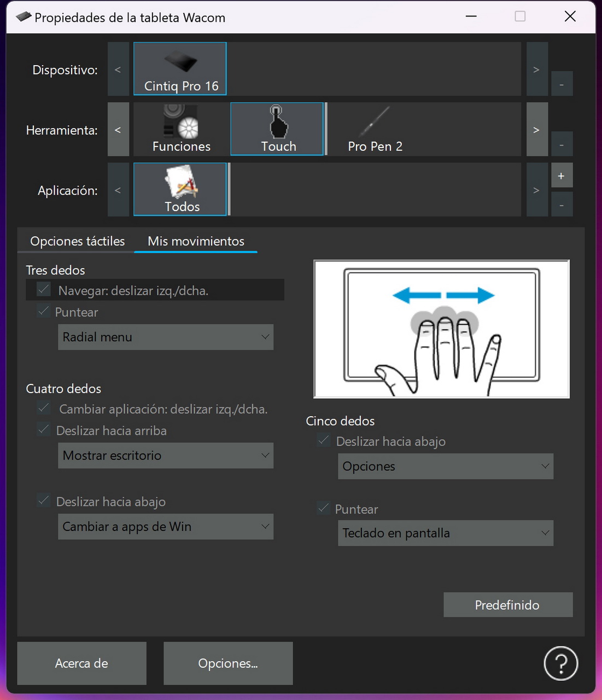The image size is (602, 700).
Task: Click left arrow in Aplicación row
Action: pos(118,190)
